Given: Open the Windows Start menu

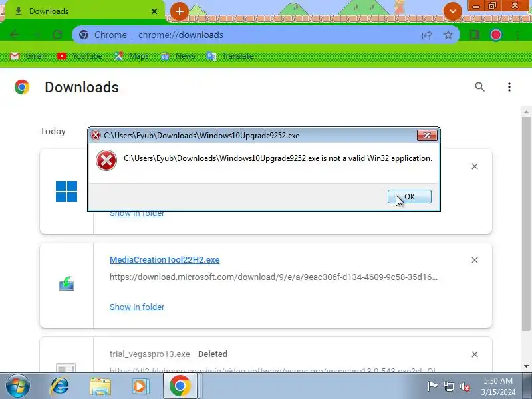Looking at the screenshot, I should [x=17, y=386].
